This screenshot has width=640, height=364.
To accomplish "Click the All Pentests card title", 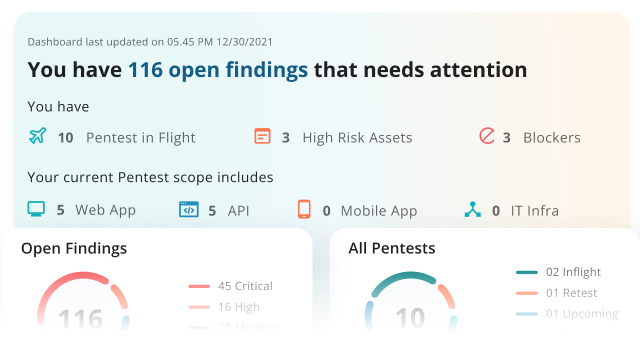I will pyautogui.click(x=392, y=248).
